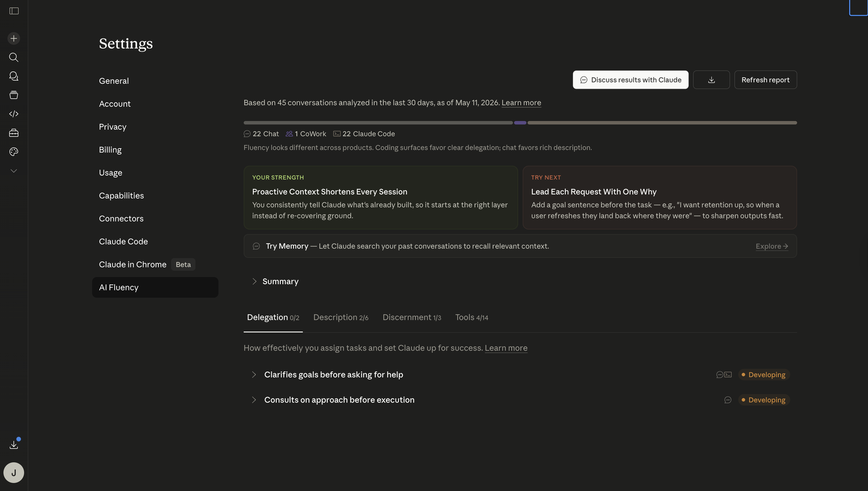Open Usage settings
The height and width of the screenshot is (491, 868).
(155, 173)
